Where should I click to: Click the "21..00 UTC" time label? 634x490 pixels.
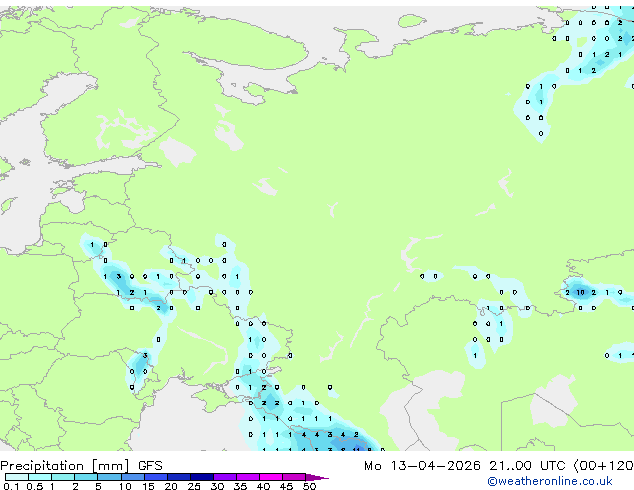pyautogui.click(x=527, y=466)
